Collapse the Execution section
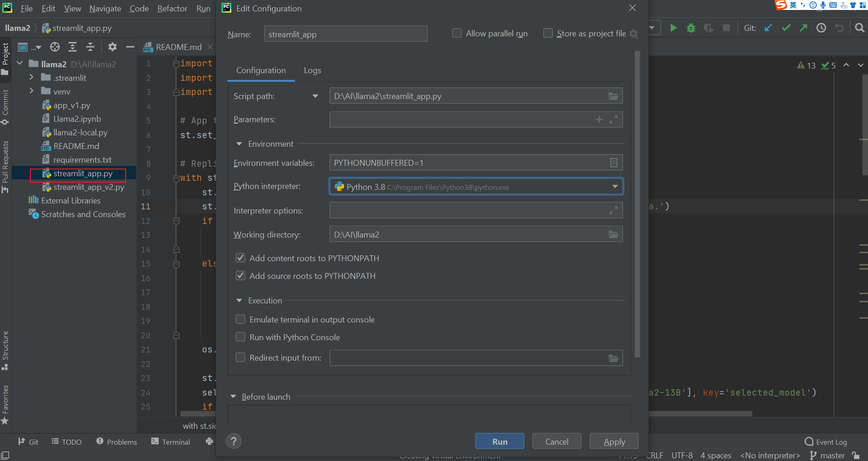This screenshot has width=868, height=461. point(239,301)
